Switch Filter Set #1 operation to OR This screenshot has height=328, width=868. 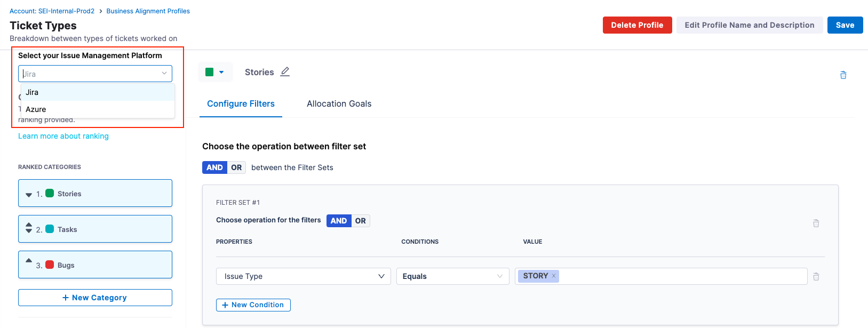(x=361, y=221)
